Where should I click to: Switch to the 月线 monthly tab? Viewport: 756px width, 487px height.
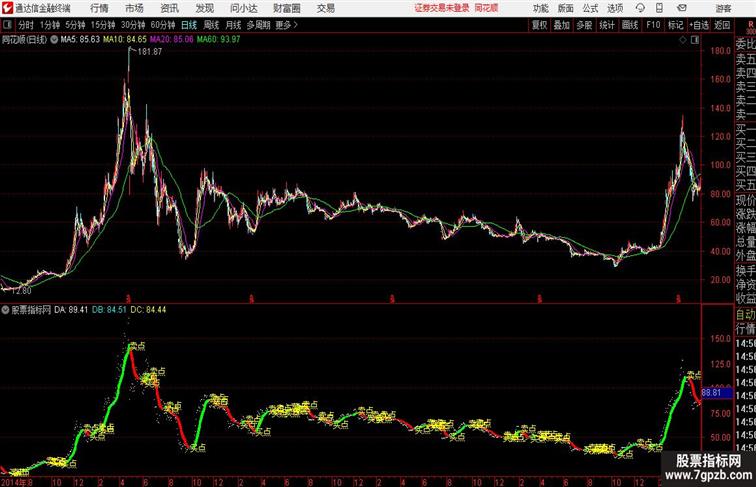point(233,25)
